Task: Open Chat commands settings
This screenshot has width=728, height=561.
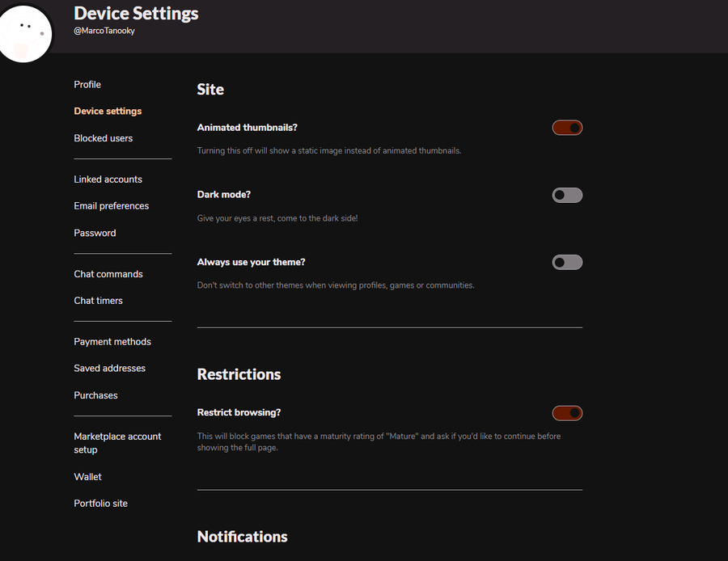Action: pos(108,274)
